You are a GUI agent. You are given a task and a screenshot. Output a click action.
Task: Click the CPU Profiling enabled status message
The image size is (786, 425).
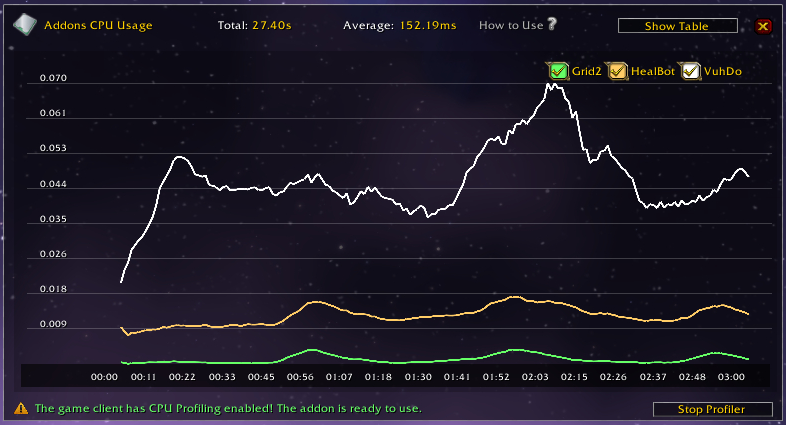point(228,408)
